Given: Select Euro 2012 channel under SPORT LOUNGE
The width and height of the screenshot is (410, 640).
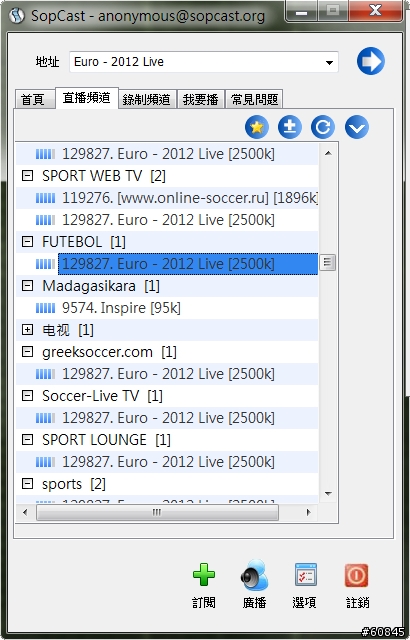Looking at the screenshot, I should tap(168, 462).
